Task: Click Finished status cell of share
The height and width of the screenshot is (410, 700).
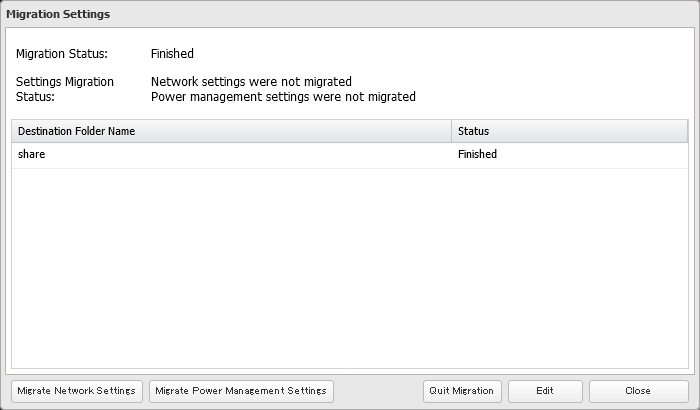Action: click(478, 155)
